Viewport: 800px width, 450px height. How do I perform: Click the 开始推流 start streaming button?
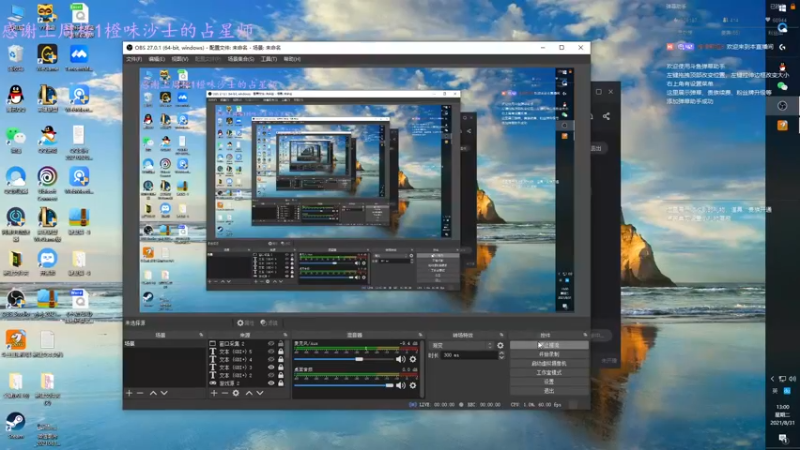pos(548,345)
